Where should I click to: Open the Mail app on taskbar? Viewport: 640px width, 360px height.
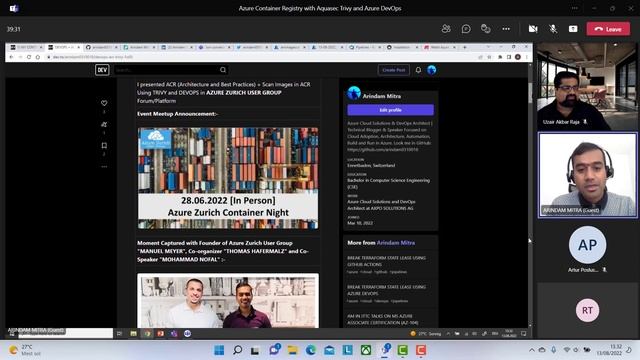(x=329, y=350)
